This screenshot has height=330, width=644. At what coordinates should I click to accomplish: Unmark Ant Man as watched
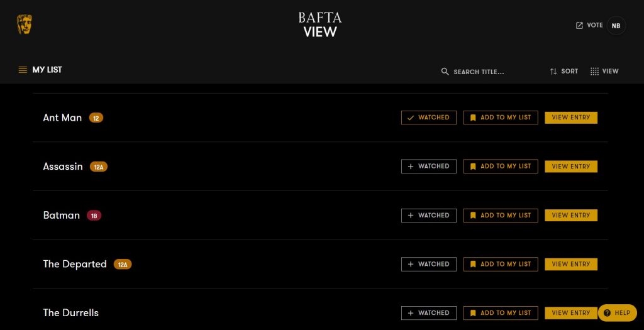429,118
